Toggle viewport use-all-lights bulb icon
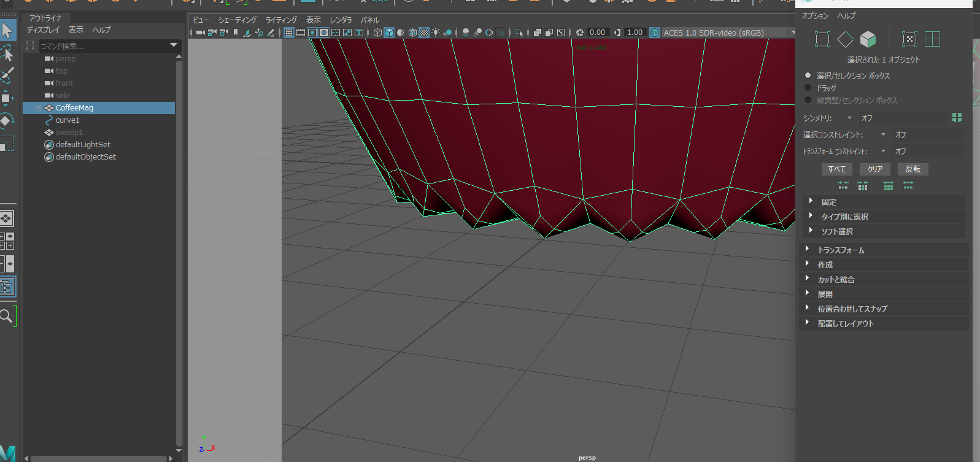Screen dimensions: 980x462 pyautogui.click(x=436, y=33)
